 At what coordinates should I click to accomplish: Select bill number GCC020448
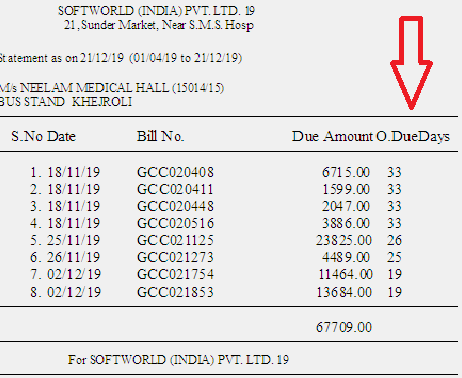[175, 206]
